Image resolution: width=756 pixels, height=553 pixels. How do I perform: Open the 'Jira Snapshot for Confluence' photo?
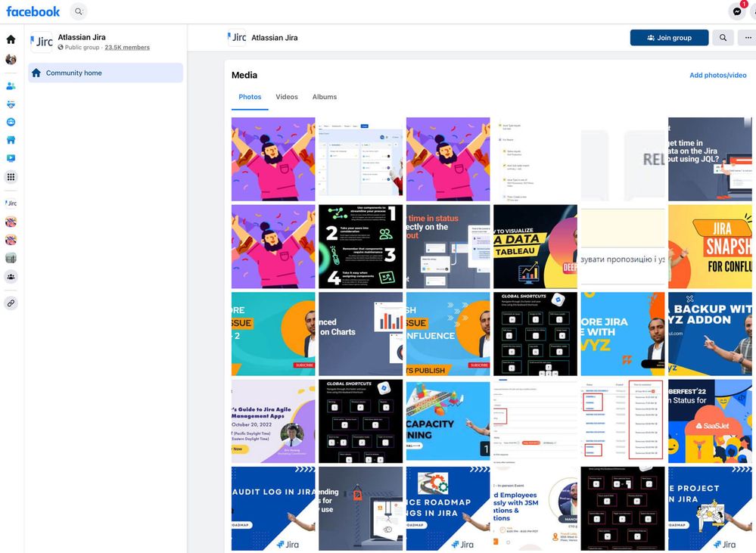click(x=710, y=247)
